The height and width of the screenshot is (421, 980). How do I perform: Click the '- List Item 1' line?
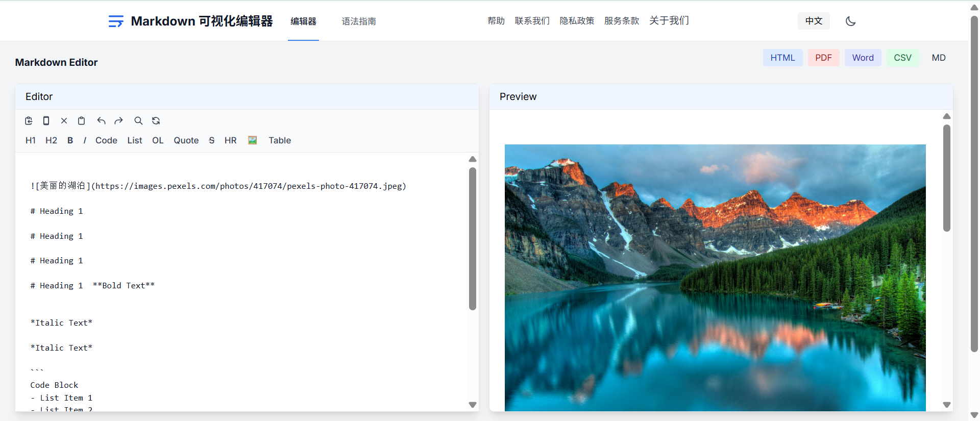pos(61,398)
